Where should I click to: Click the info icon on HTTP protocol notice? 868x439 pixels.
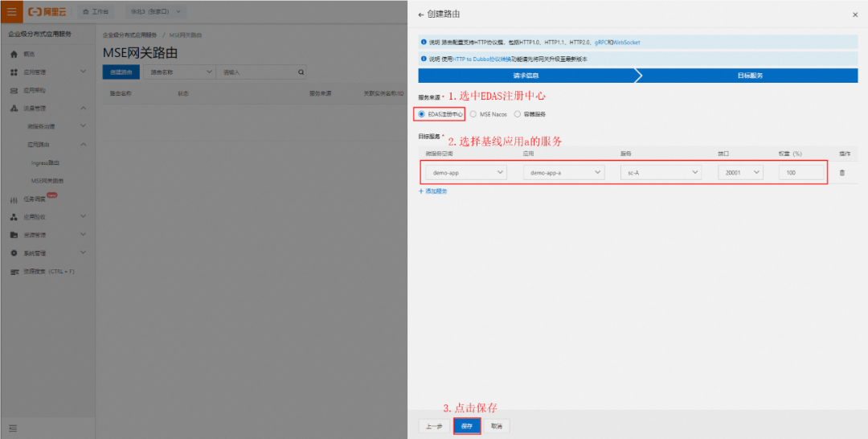click(x=424, y=42)
